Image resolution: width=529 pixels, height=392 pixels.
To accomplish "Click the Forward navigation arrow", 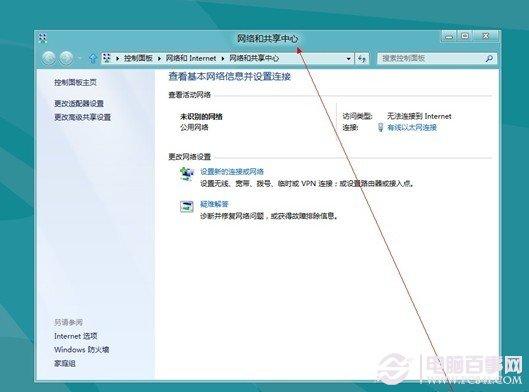I will [x=66, y=58].
